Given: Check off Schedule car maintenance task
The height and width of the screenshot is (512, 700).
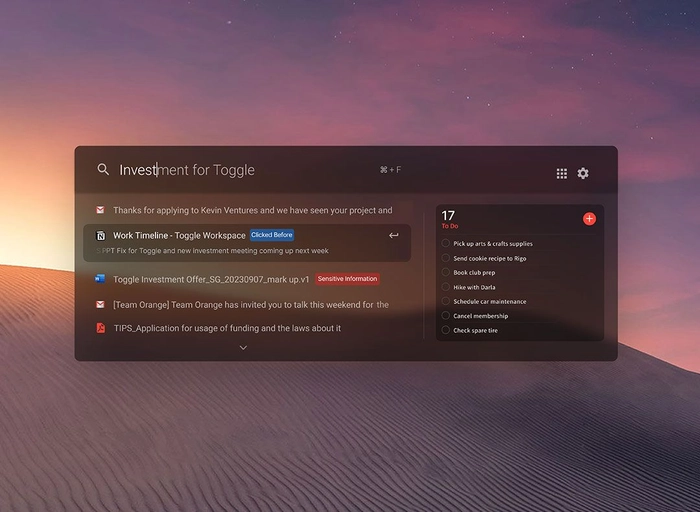Looking at the screenshot, I should (446, 301).
